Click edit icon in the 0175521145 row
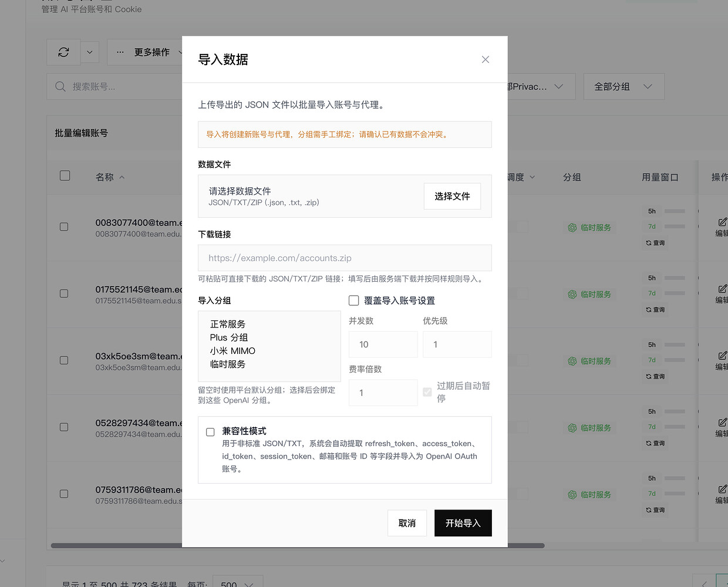Image resolution: width=728 pixels, height=587 pixels. click(723, 289)
